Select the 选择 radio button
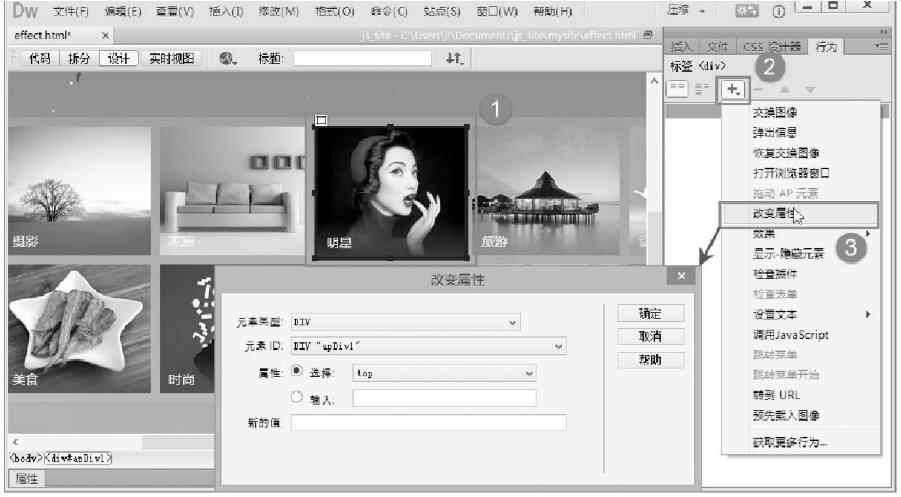 click(x=296, y=372)
